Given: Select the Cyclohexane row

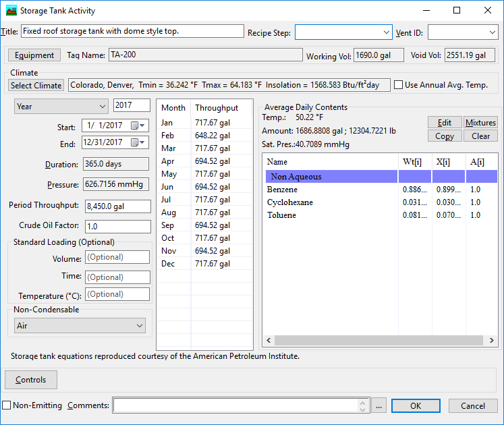Looking at the screenshot, I should (x=381, y=202).
